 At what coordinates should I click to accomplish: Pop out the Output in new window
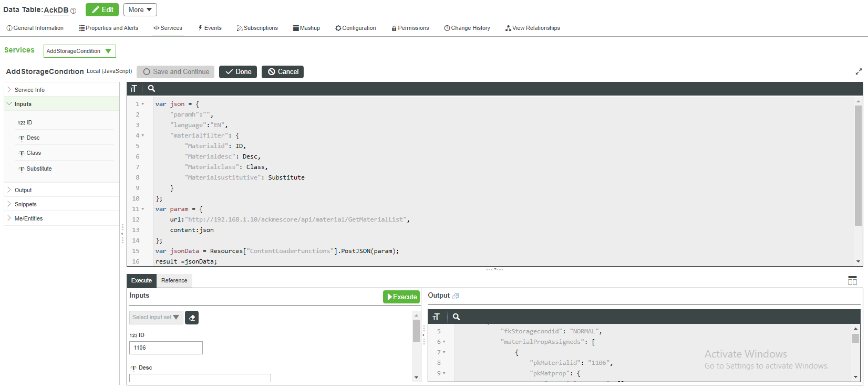pos(456,296)
